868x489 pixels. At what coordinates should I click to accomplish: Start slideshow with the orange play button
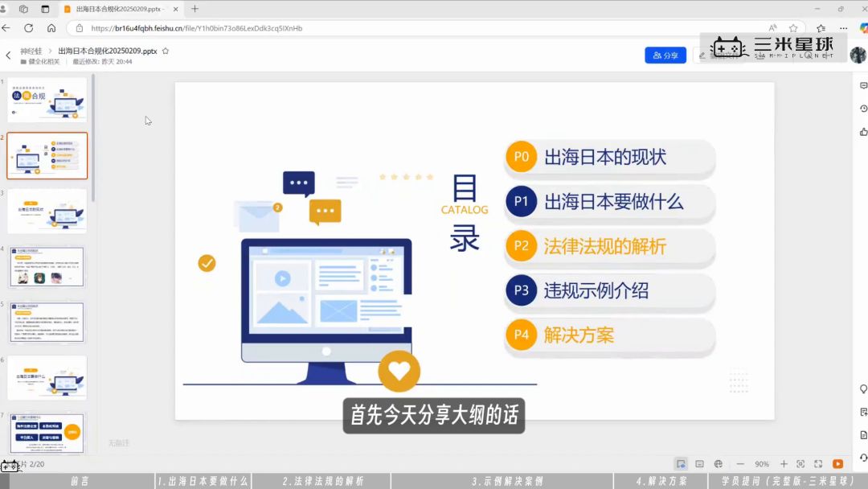(x=837, y=464)
